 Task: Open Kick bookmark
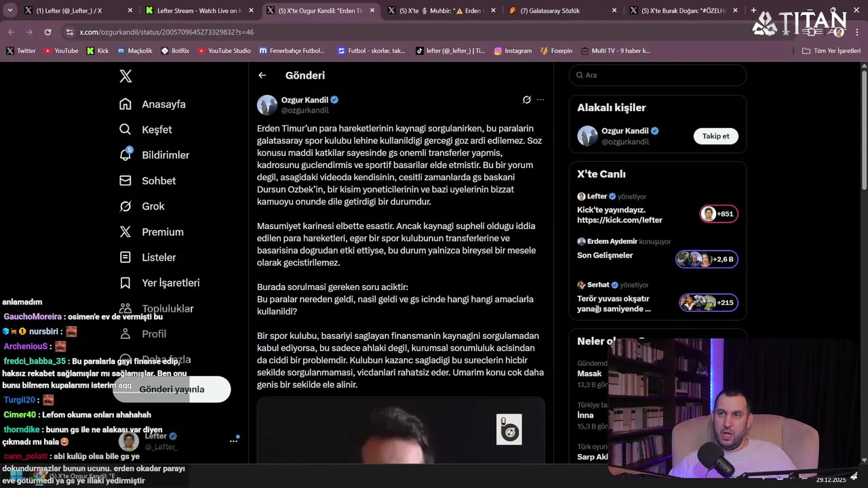pos(98,51)
